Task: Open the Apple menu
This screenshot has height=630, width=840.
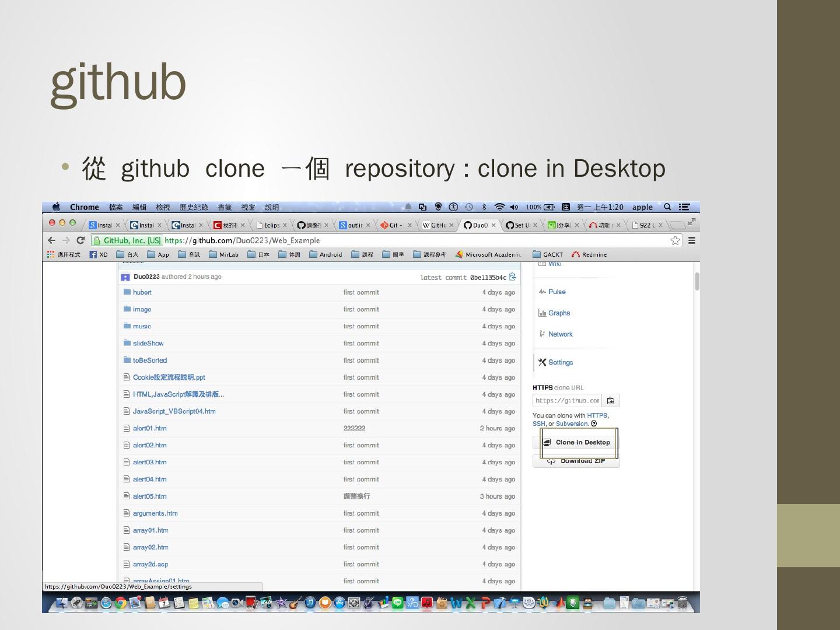Action: pyautogui.click(x=56, y=207)
